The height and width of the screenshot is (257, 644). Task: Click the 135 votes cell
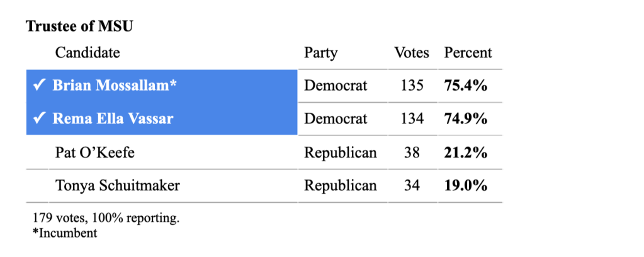click(x=412, y=86)
